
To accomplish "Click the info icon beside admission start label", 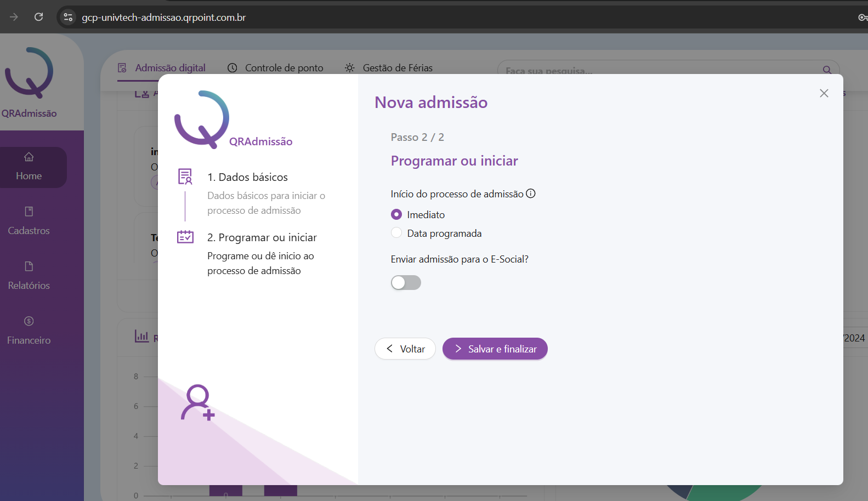I will (x=531, y=193).
